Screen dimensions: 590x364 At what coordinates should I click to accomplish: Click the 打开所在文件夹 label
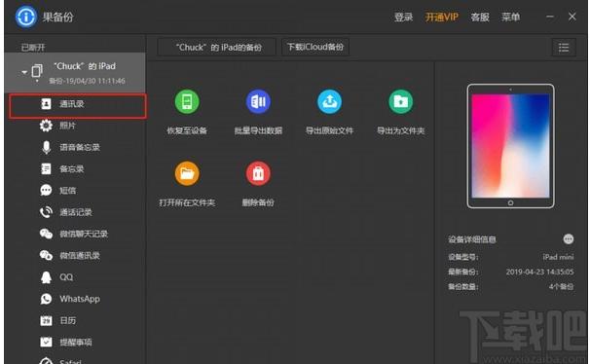(187, 202)
